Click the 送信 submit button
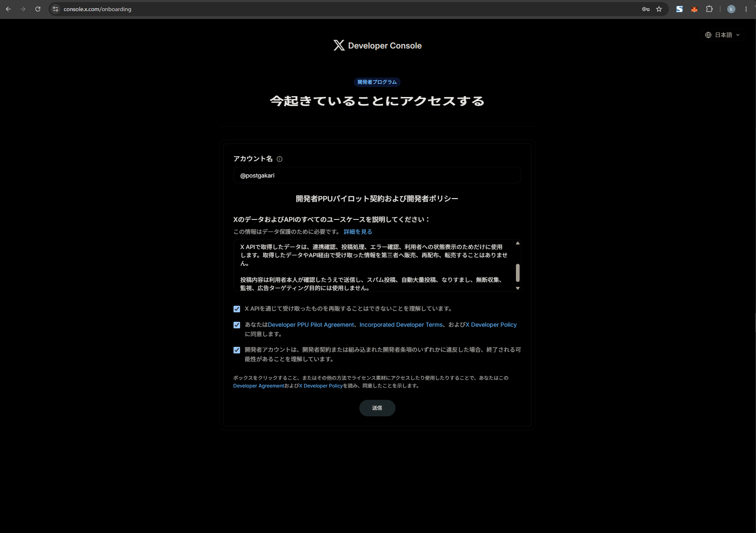756x533 pixels. pyautogui.click(x=377, y=408)
